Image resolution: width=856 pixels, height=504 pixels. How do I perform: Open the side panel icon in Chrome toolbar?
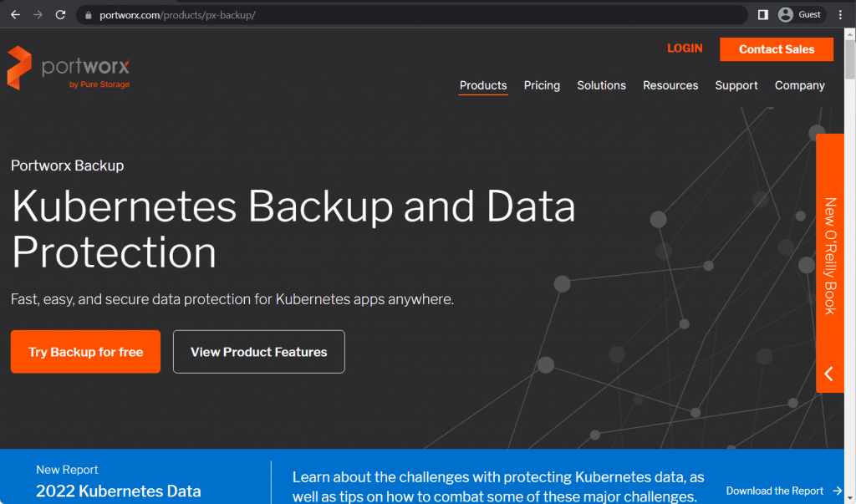click(x=762, y=15)
